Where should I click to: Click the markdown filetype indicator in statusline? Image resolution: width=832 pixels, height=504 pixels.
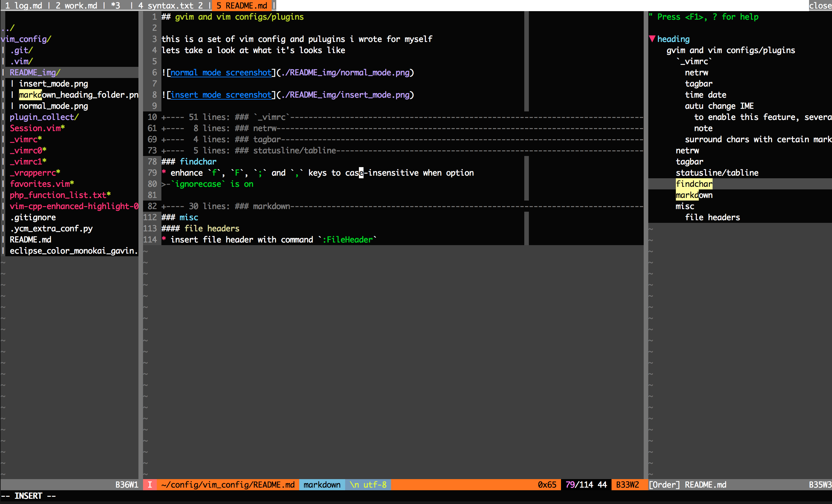(x=322, y=485)
